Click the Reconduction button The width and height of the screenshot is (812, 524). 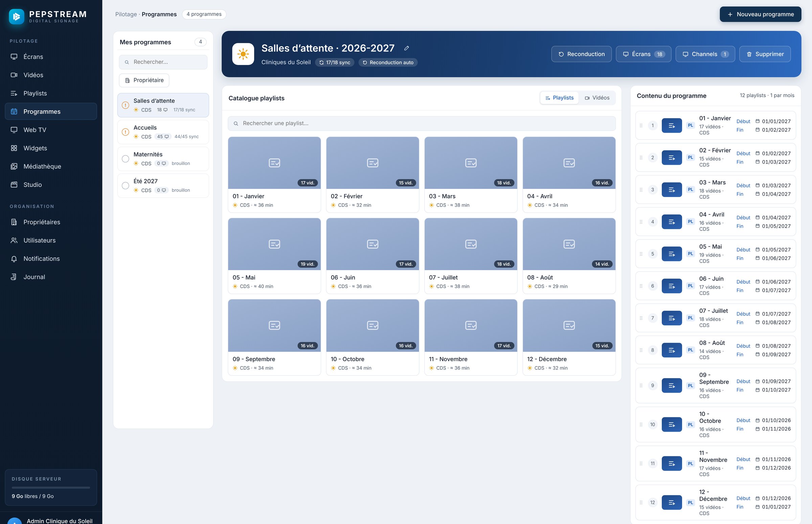coord(582,54)
